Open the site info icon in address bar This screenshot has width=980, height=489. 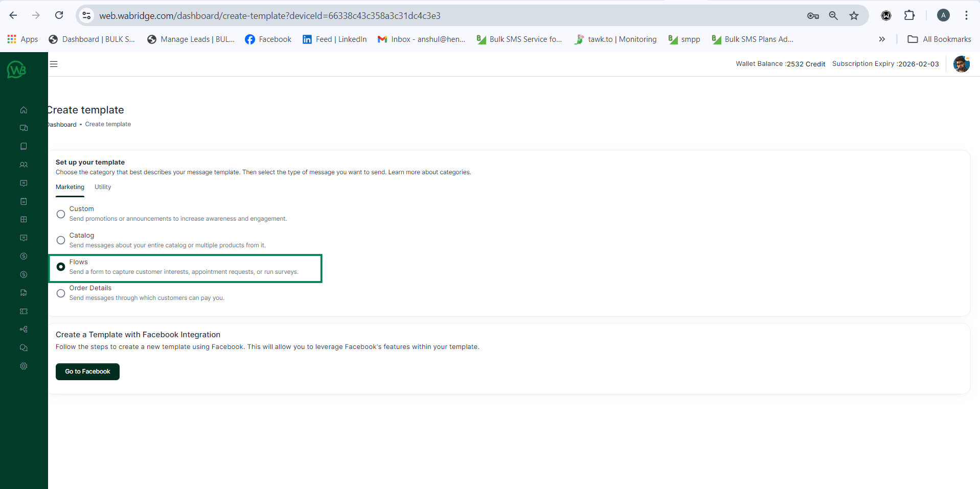(x=87, y=16)
